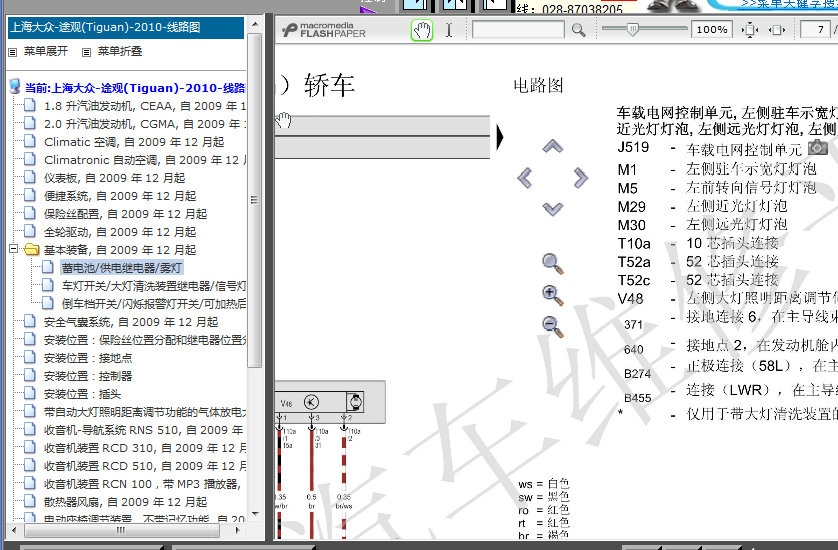Open 仪表板, 自 2009 年 12 月起

tap(114, 178)
